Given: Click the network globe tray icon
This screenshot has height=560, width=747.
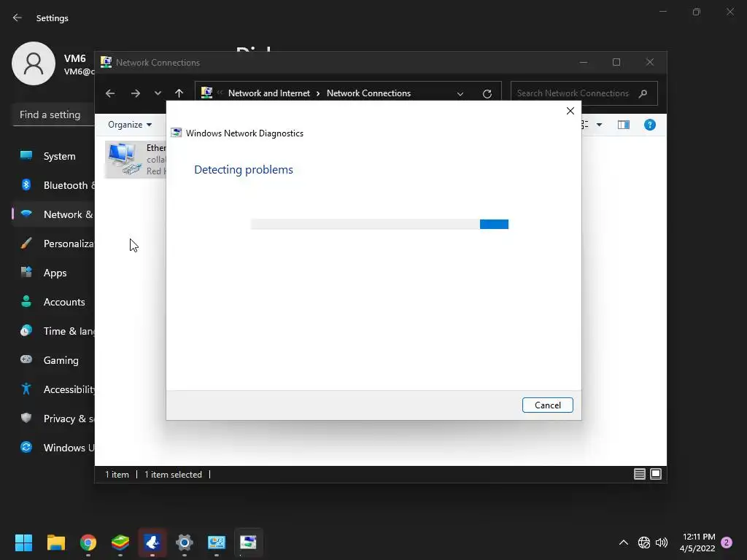Looking at the screenshot, I should point(644,542).
